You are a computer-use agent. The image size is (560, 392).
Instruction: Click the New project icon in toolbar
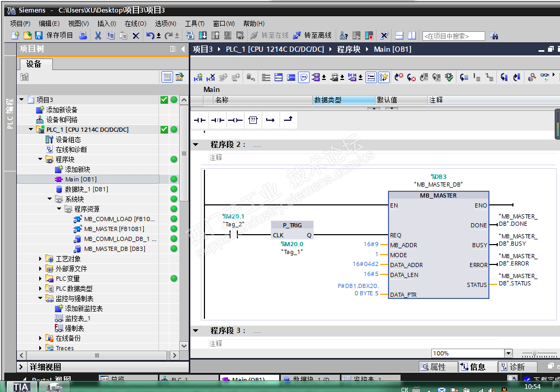click(x=15, y=35)
